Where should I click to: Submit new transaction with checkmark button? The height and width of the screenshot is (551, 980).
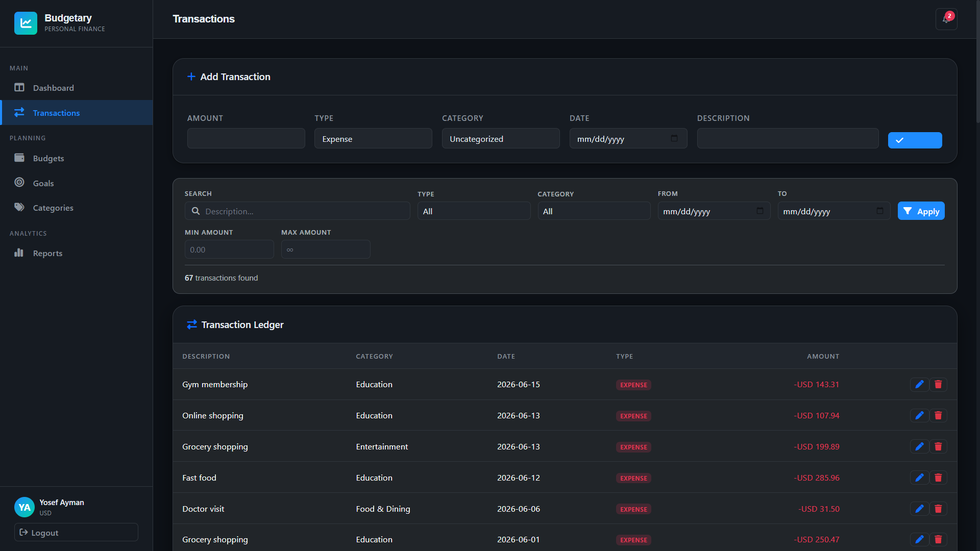point(915,140)
